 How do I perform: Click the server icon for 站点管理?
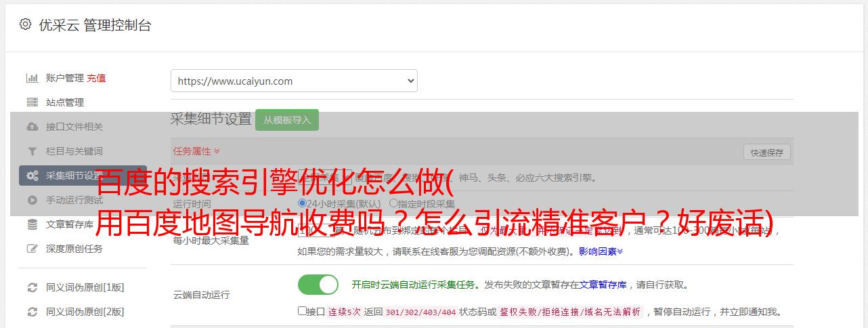(32, 102)
